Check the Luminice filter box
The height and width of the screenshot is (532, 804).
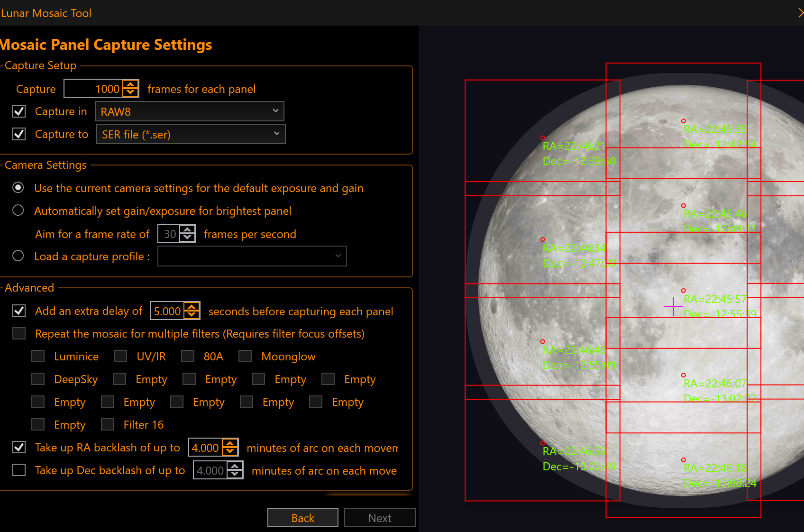point(38,356)
